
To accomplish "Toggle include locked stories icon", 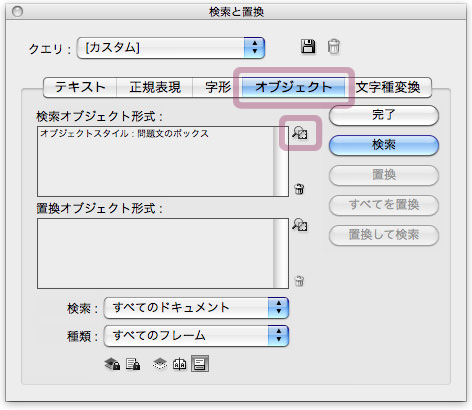I will click(133, 364).
